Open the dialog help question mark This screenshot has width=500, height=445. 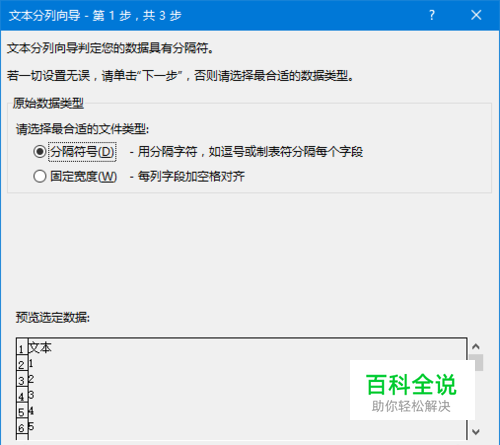(x=432, y=15)
